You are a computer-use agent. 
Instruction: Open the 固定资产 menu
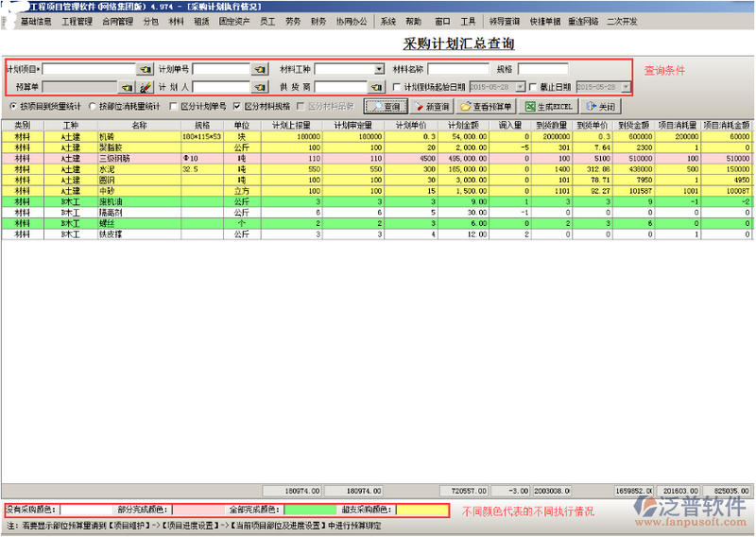tap(236, 20)
